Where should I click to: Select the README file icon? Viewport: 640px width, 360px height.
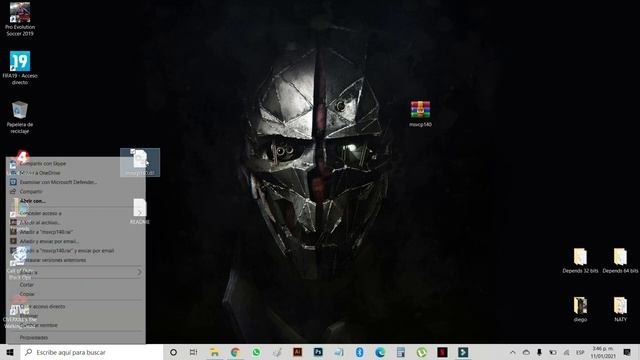click(140, 211)
